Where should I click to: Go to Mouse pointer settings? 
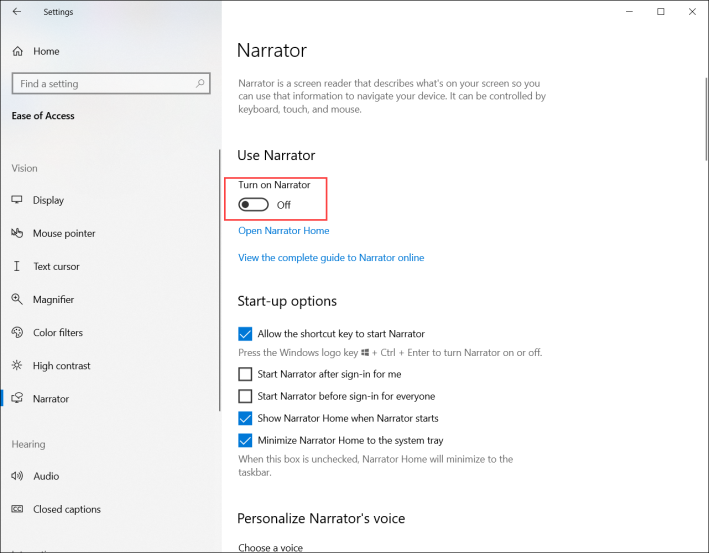pyautogui.click(x=64, y=233)
